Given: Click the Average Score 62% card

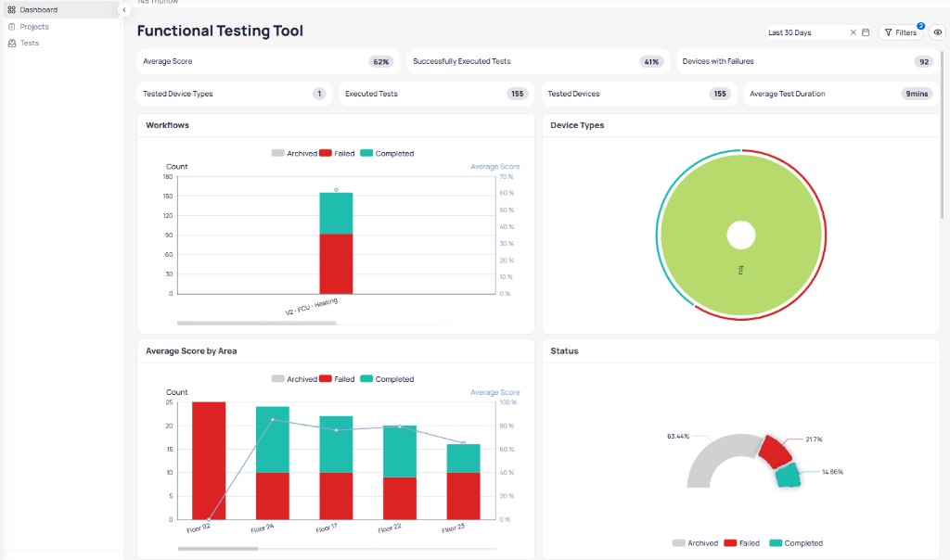Looking at the screenshot, I should tap(268, 62).
